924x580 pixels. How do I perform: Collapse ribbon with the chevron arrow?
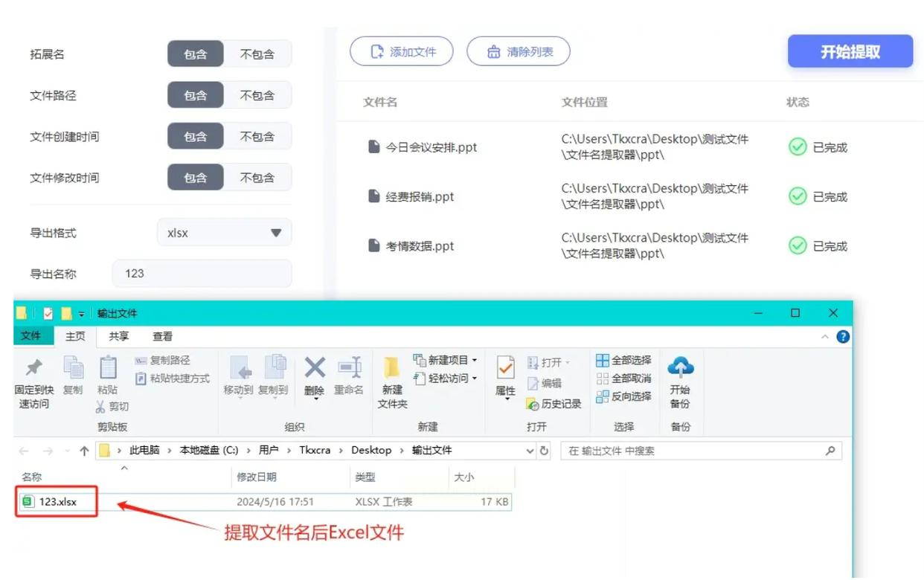coord(825,337)
